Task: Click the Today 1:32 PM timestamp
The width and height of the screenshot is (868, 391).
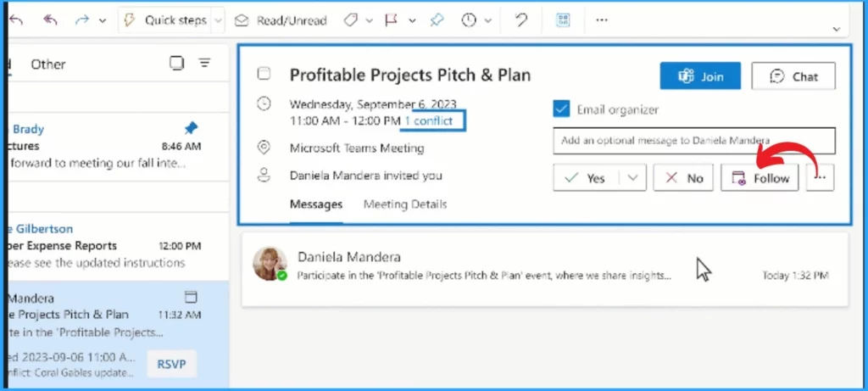Action: coord(795,276)
